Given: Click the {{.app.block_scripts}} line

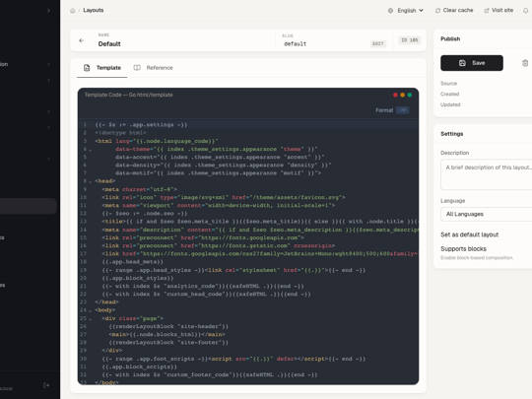Looking at the screenshot, I should [140, 366].
